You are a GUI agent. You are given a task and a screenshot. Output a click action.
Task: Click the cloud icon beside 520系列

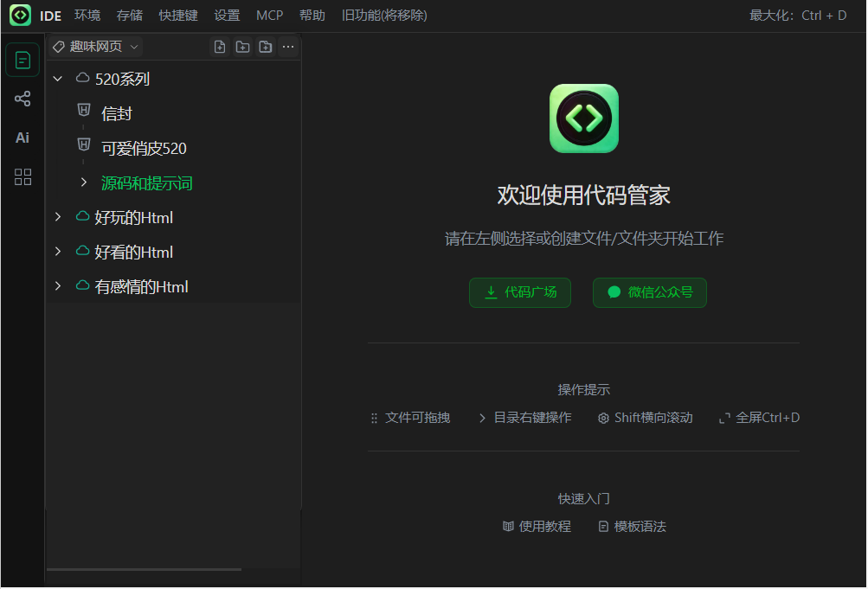[82, 78]
